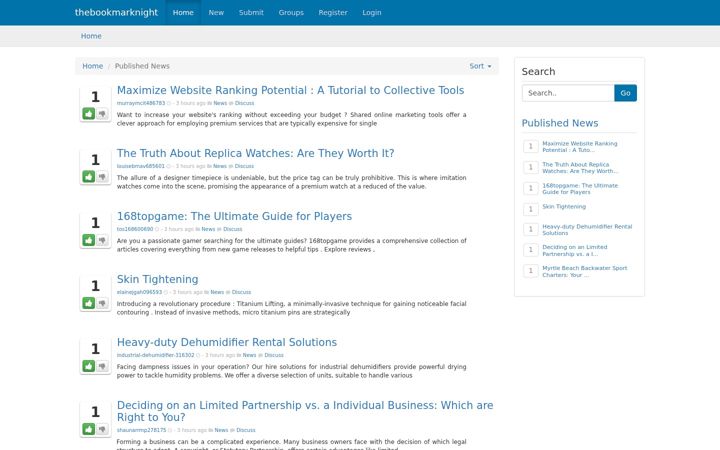Click News category under Skin Tightening
The image size is (720, 450).
(217, 292)
